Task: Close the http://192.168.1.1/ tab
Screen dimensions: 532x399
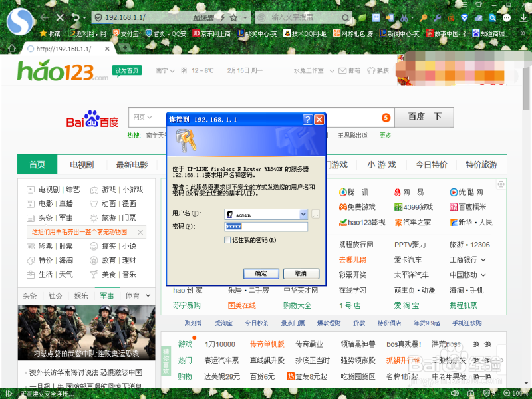Action: (107, 49)
